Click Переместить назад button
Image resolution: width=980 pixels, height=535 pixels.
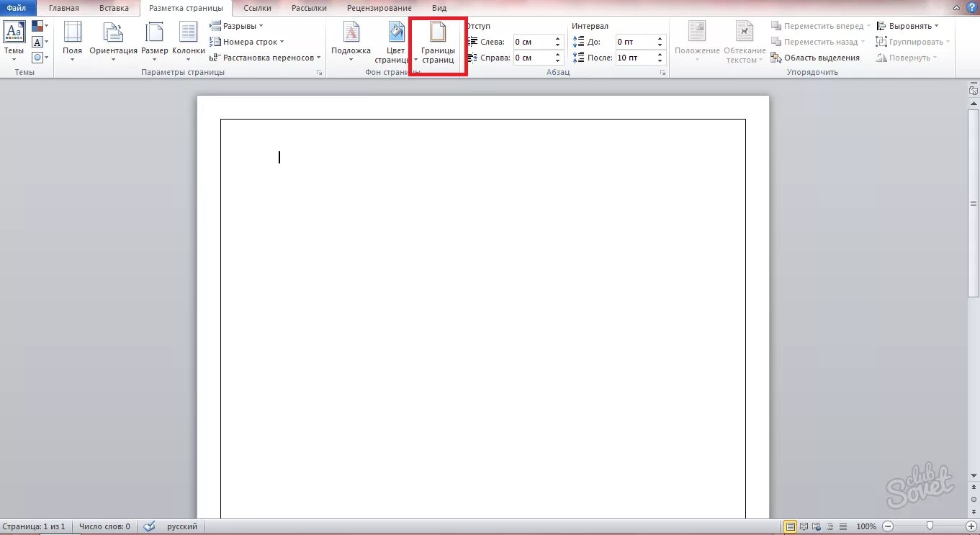817,42
